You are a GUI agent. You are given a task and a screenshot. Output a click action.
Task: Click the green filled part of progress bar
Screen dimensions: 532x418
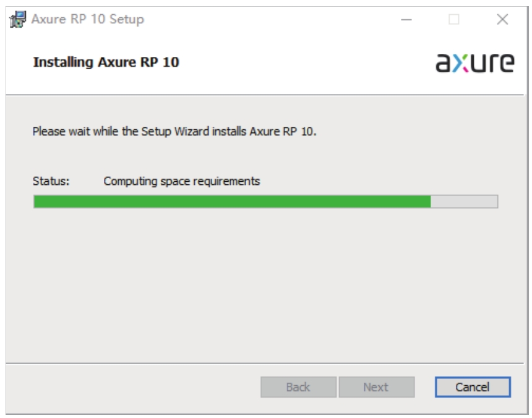[x=232, y=202]
